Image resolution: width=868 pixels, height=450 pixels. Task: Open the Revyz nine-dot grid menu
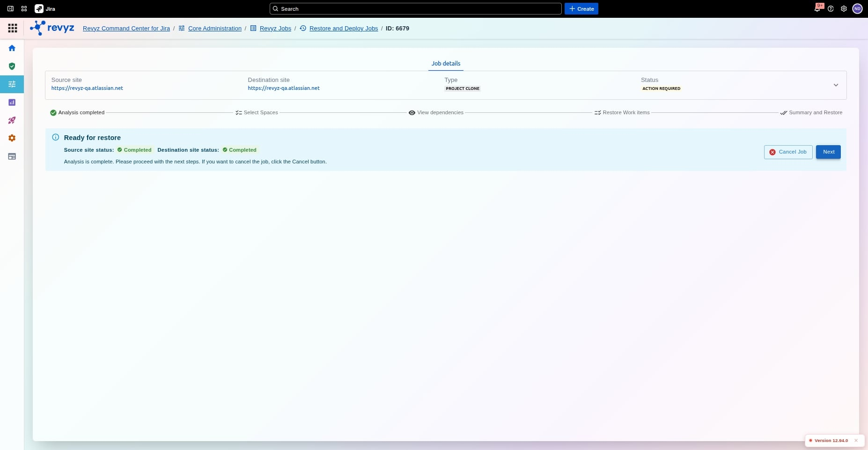13,28
